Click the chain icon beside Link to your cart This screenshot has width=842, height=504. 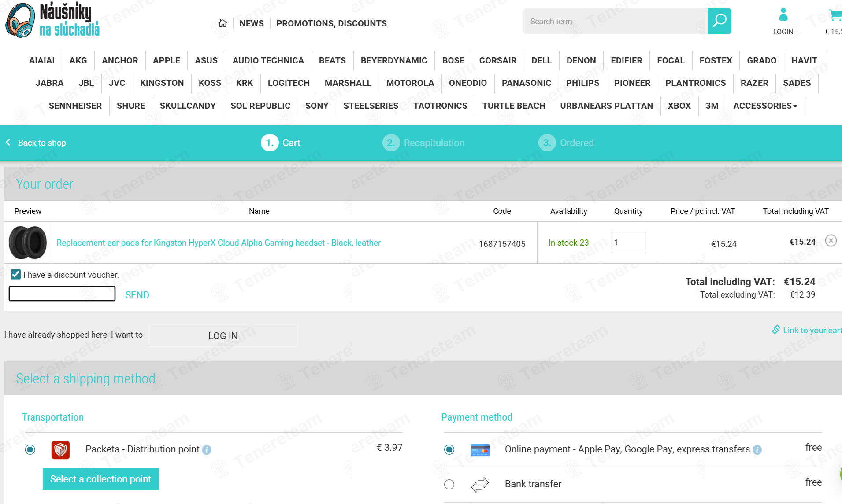point(776,330)
